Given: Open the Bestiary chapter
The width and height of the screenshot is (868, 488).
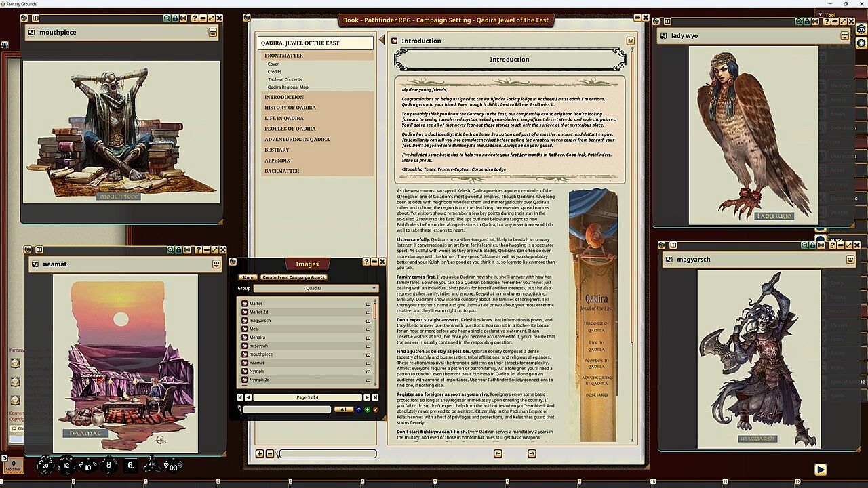Looking at the screenshot, I should 277,150.
